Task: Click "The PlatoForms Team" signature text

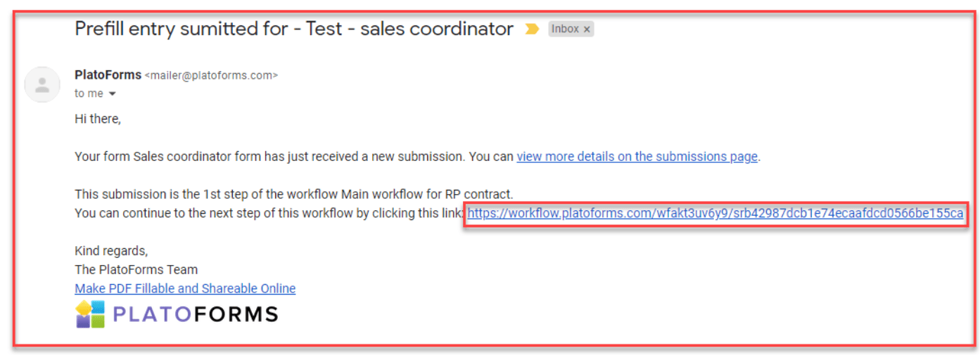Action: click(136, 269)
